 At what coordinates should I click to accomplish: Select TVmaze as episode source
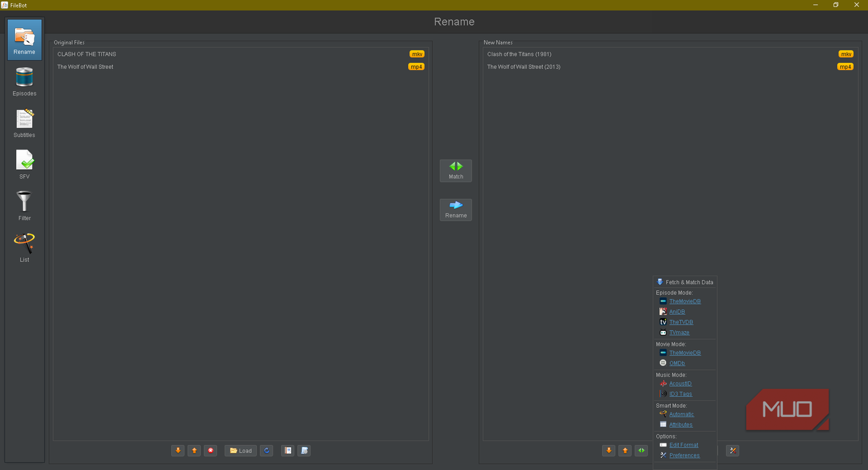[x=679, y=333]
